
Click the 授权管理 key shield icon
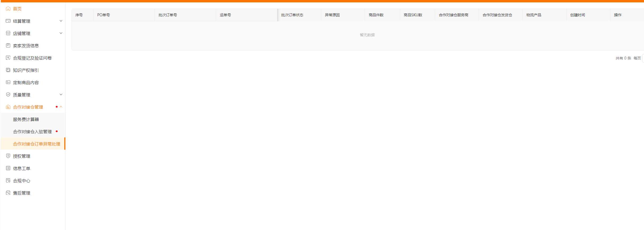(8, 156)
